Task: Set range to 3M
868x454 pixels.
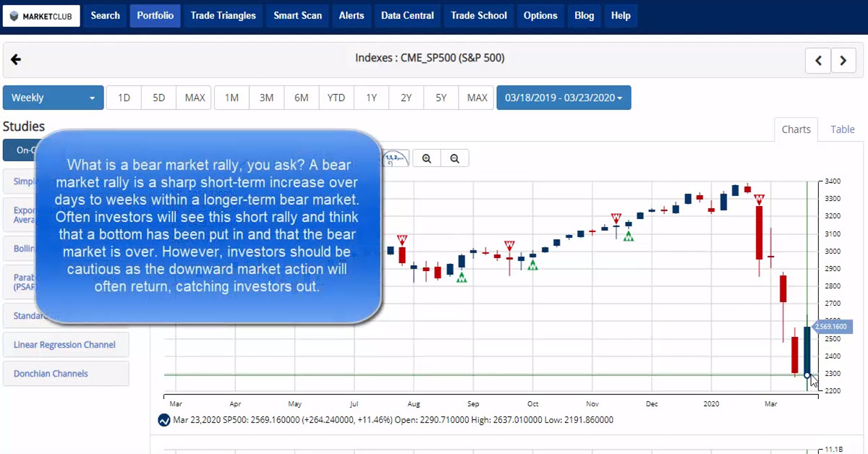Action: tap(266, 98)
